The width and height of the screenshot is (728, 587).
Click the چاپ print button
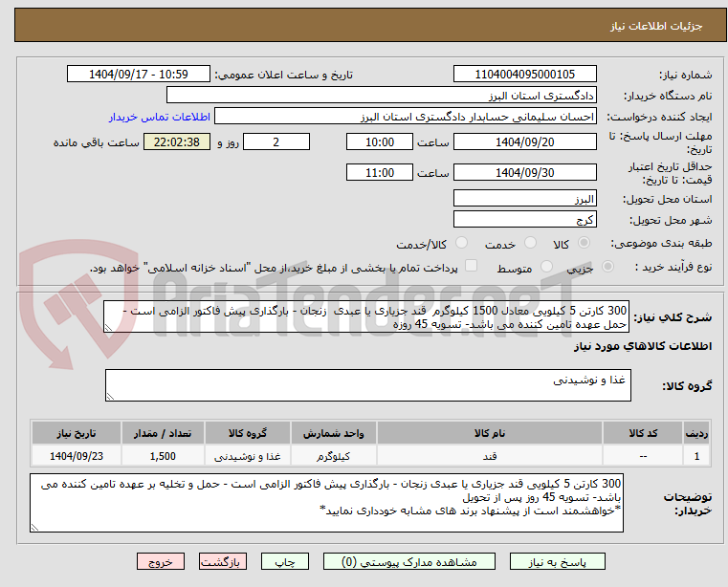(x=285, y=561)
